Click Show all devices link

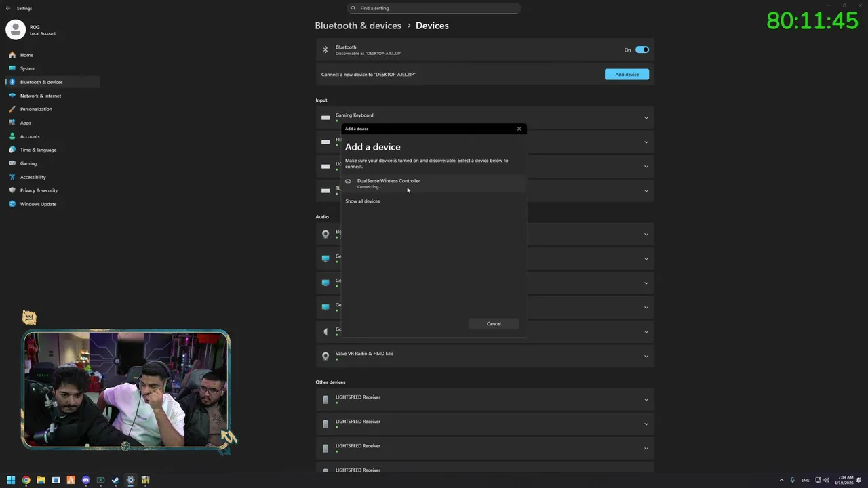coord(362,201)
